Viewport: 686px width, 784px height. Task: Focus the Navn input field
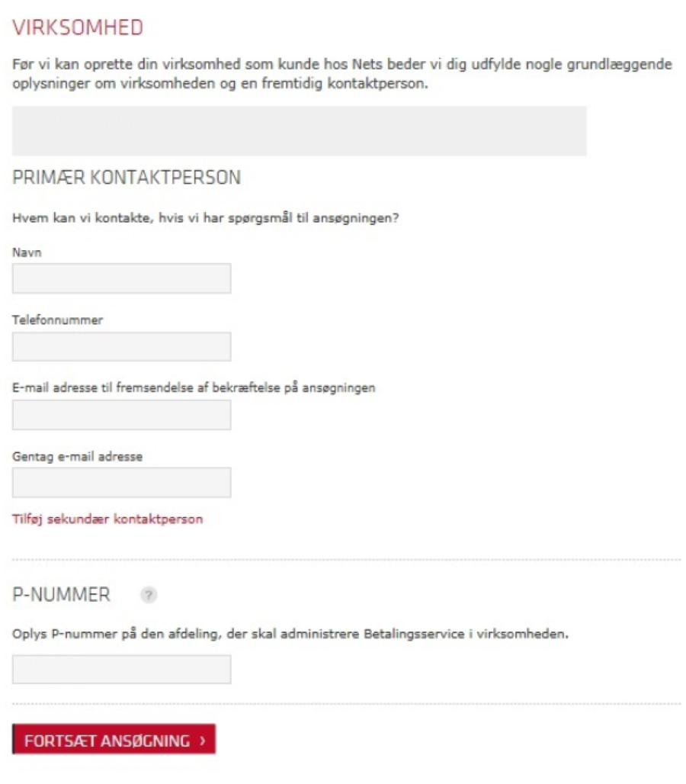122,278
